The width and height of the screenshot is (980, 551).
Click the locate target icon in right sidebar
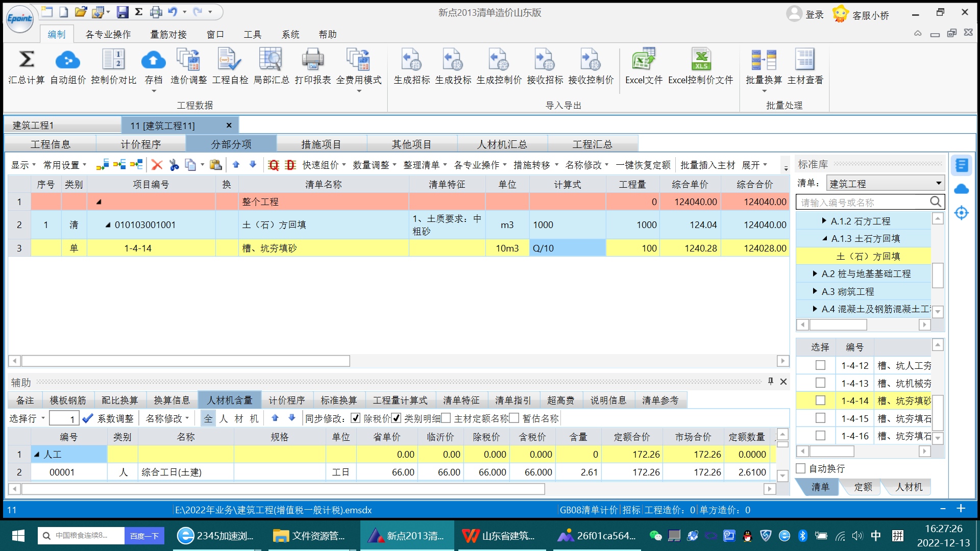coord(961,213)
